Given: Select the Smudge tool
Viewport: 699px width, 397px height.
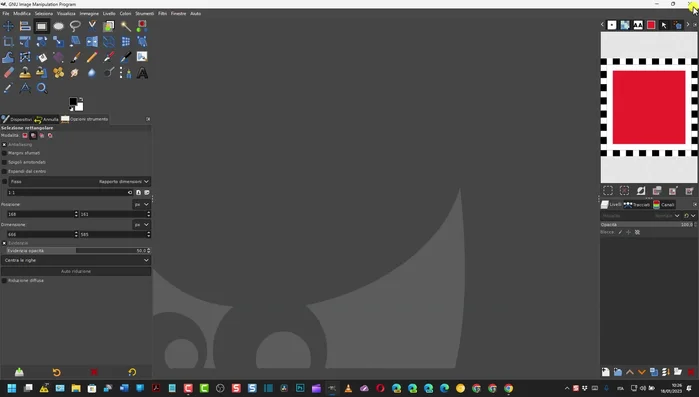Looking at the screenshot, I should click(x=75, y=73).
